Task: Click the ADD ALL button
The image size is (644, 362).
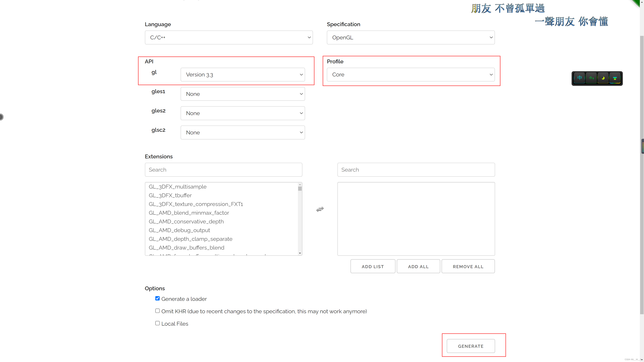Action: point(418,266)
